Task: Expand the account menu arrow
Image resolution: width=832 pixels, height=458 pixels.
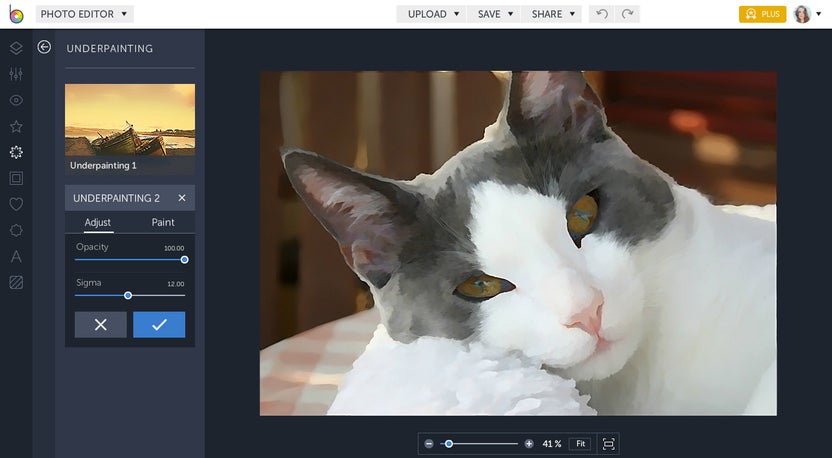Action: tap(819, 14)
